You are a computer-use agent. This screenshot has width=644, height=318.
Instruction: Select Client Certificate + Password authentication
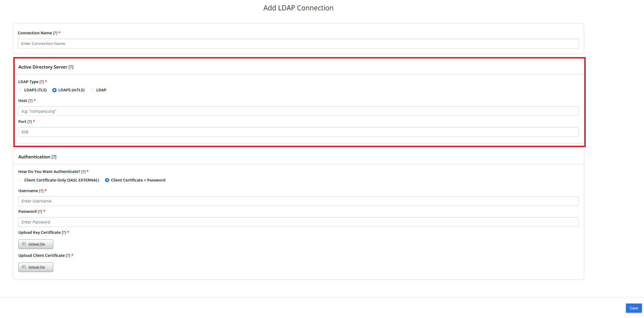[107, 180]
